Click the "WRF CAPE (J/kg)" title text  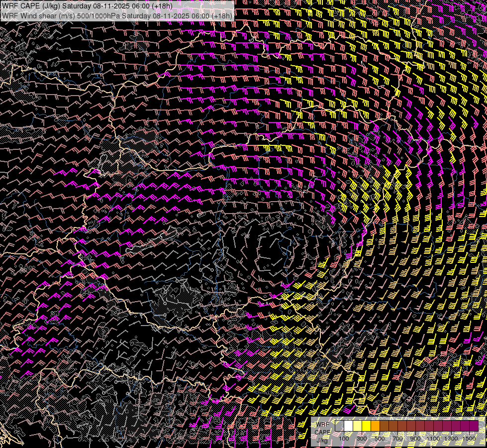pos(31,6)
